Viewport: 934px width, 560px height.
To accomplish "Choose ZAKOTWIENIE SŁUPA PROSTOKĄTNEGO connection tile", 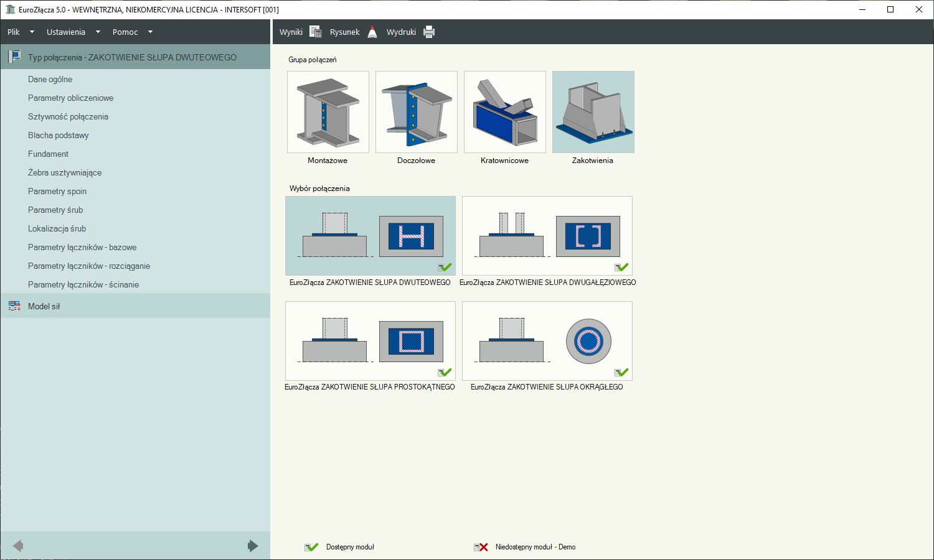I will pyautogui.click(x=370, y=341).
